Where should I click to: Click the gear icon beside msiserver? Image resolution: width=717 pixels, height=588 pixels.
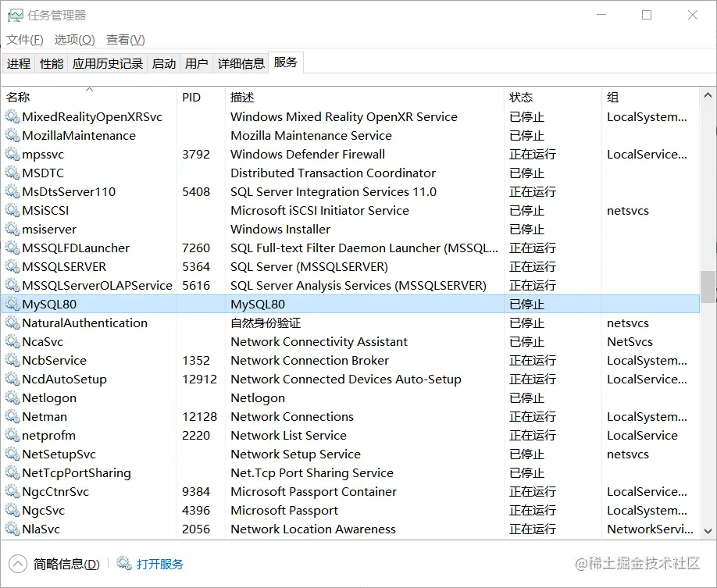(12, 229)
